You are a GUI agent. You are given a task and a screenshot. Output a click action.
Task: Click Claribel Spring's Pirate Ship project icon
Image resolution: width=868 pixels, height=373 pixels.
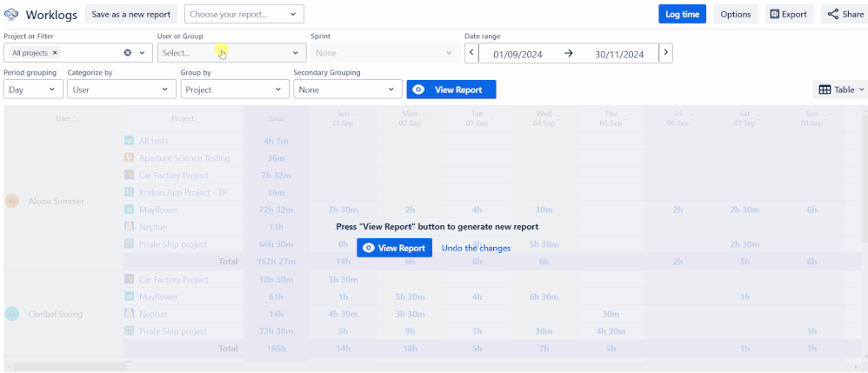point(129,331)
